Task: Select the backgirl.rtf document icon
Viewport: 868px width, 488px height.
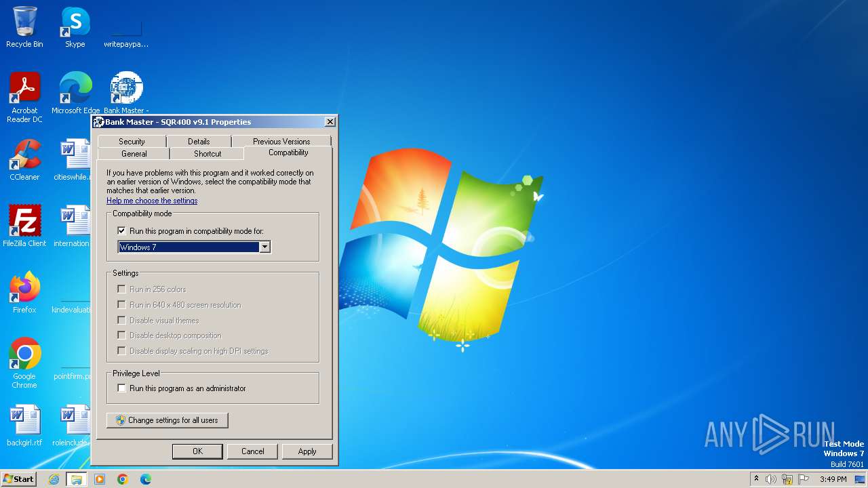Action: pos(24,426)
